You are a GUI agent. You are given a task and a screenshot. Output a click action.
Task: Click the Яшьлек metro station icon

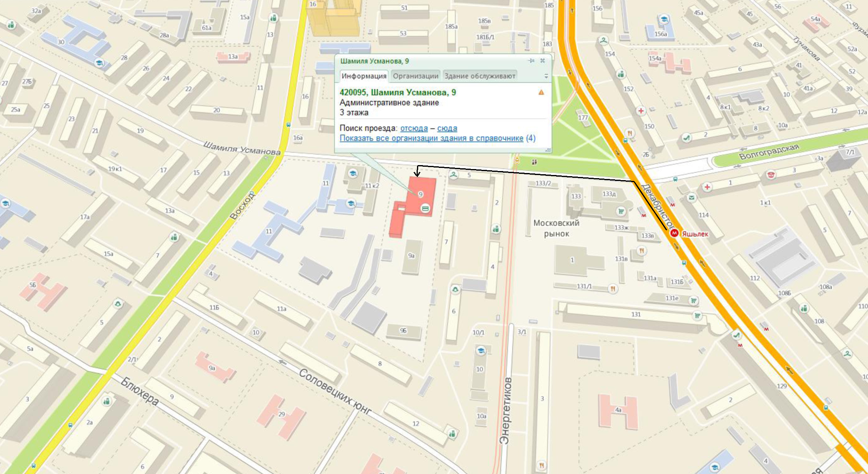click(x=674, y=233)
